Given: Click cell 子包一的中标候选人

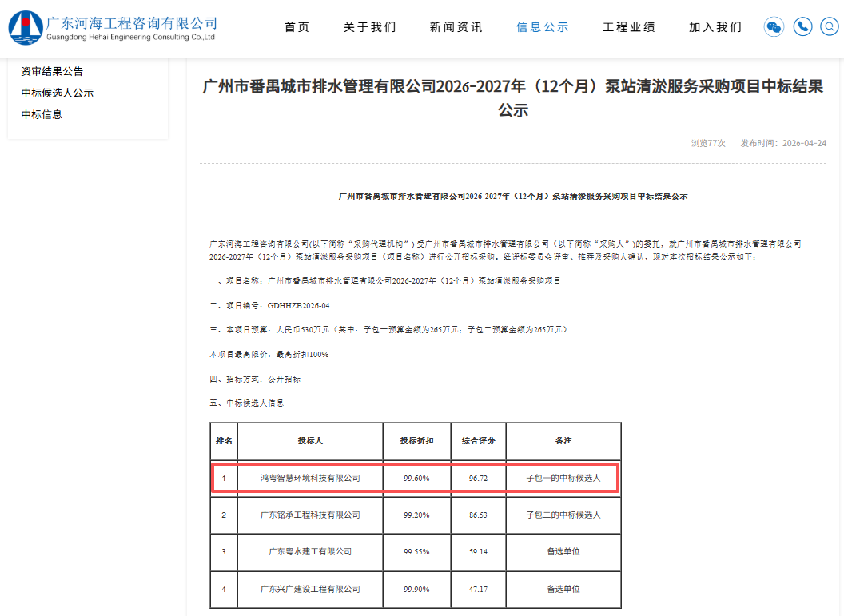Looking at the screenshot, I should point(563,478).
